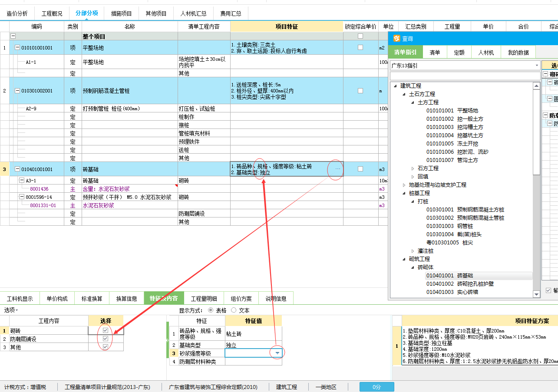This screenshot has width=558, height=392.
Task: Click the 项目特征 column header
Action: click(287, 26)
